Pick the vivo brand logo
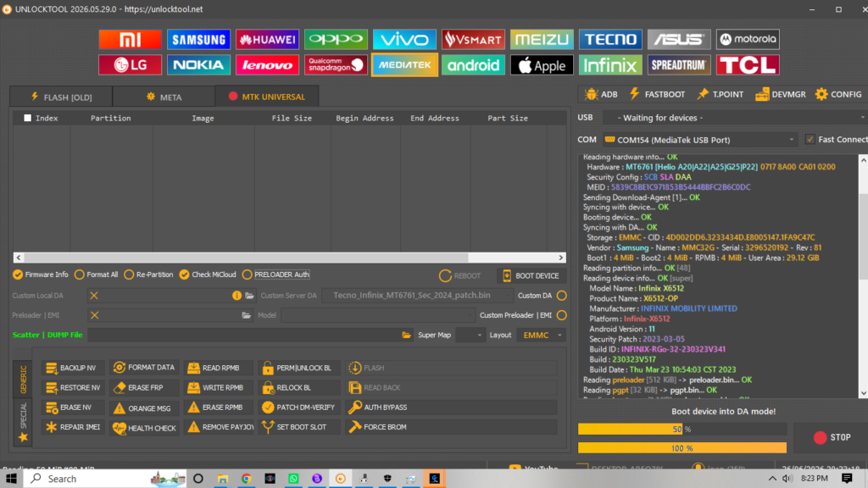Image resolution: width=868 pixels, height=488 pixels. (404, 39)
